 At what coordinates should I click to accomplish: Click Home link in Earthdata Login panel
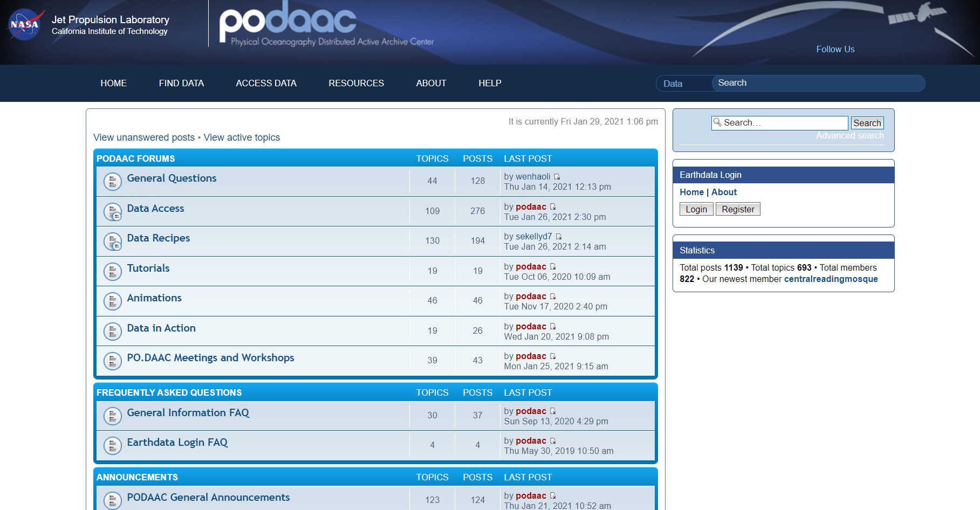tap(691, 192)
